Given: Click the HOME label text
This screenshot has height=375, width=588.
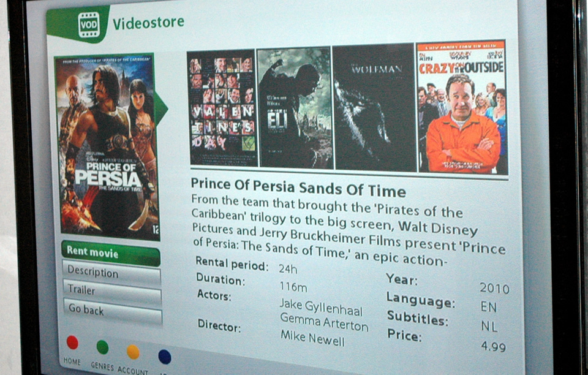Looking at the screenshot, I should tap(72, 361).
